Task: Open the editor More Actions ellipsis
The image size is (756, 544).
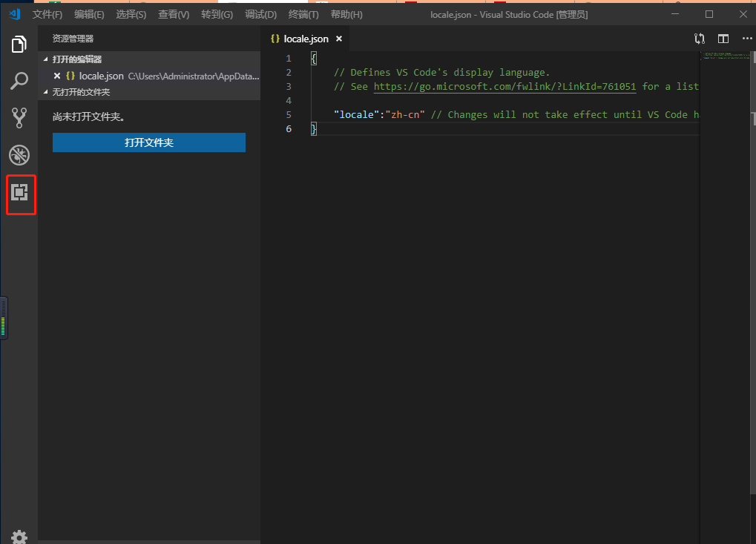Action: (747, 39)
